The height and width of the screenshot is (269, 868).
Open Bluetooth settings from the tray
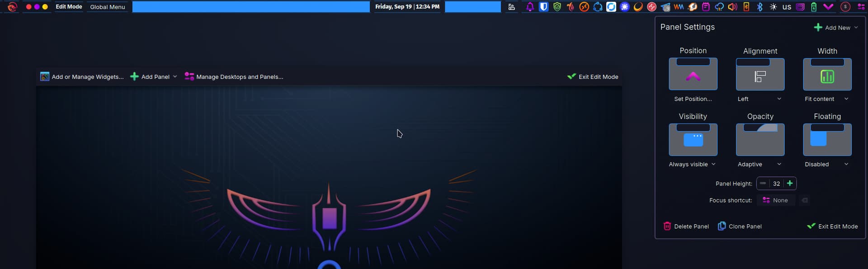click(x=759, y=7)
